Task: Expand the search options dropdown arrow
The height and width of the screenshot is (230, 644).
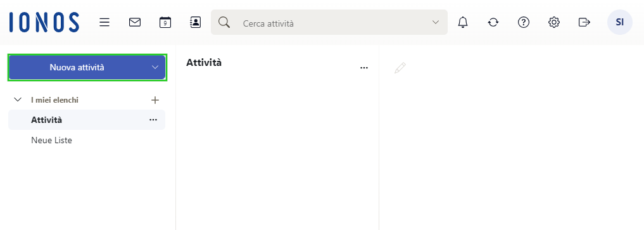Action: (436, 22)
